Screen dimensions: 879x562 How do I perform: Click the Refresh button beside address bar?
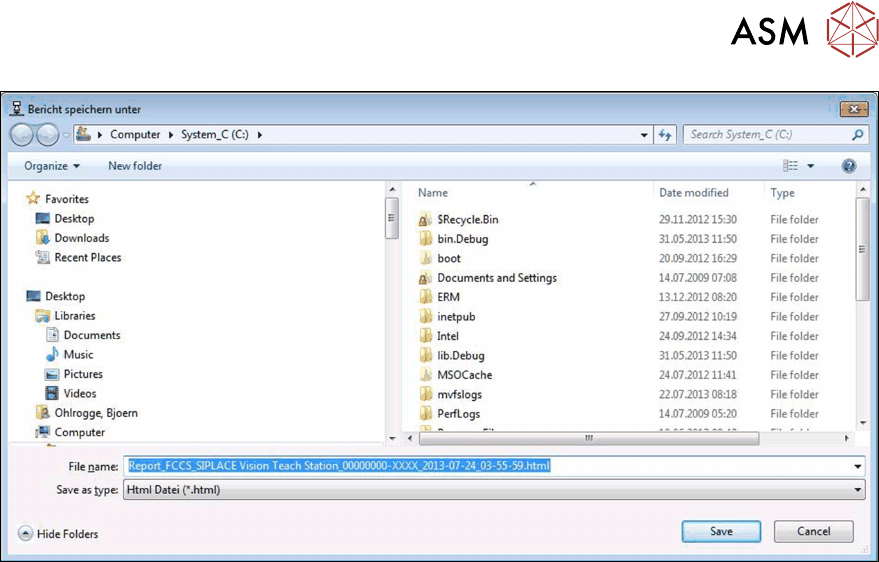point(665,134)
